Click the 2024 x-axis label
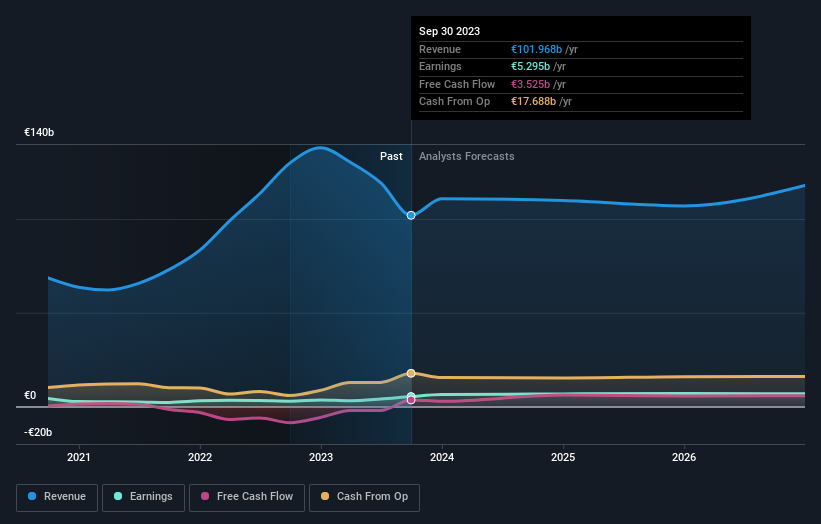The image size is (821, 524). point(442,458)
